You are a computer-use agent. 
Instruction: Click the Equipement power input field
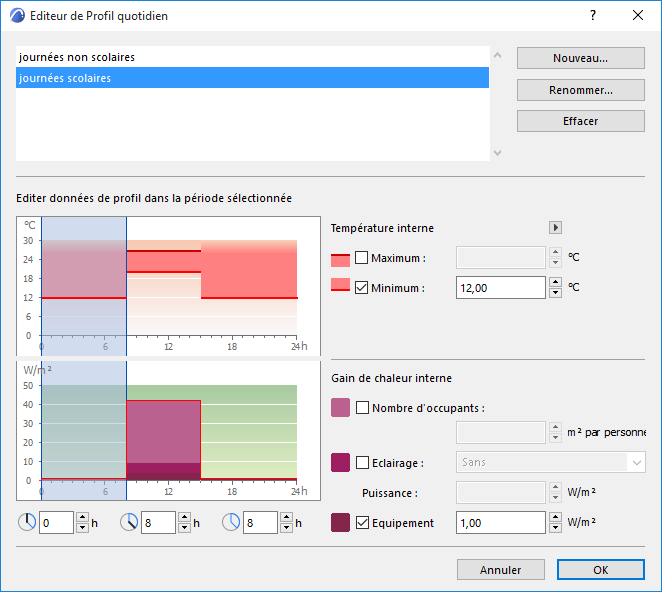point(500,522)
